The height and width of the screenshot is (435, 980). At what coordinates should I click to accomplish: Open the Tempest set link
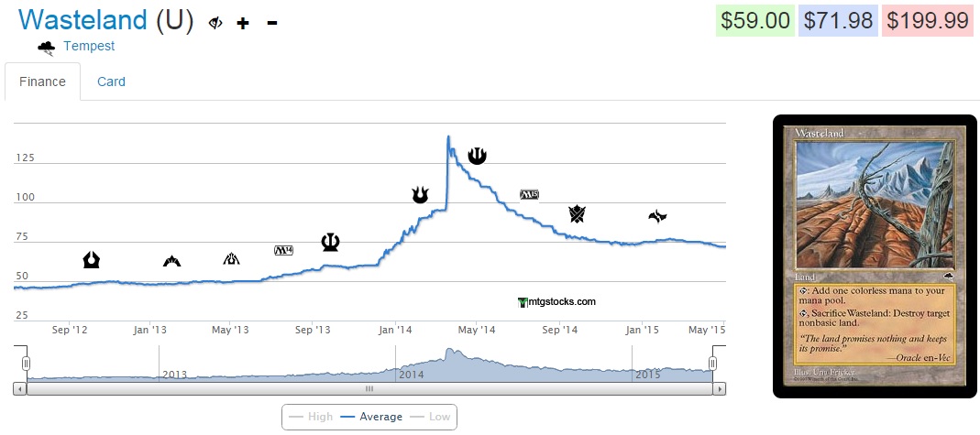coord(89,46)
